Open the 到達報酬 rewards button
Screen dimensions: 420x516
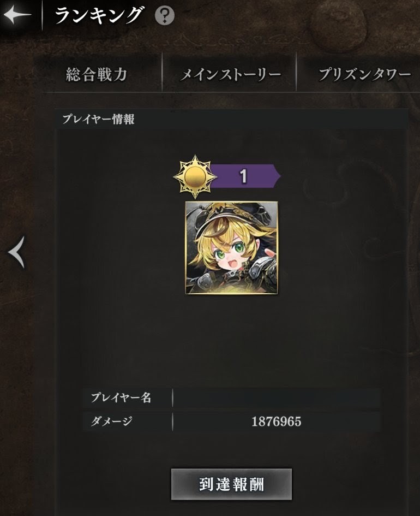(231, 484)
